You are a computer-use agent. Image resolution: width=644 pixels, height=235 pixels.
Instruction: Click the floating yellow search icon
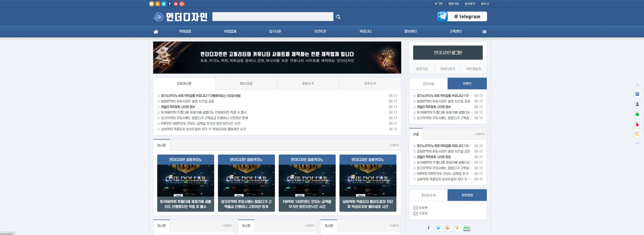(x=637, y=135)
